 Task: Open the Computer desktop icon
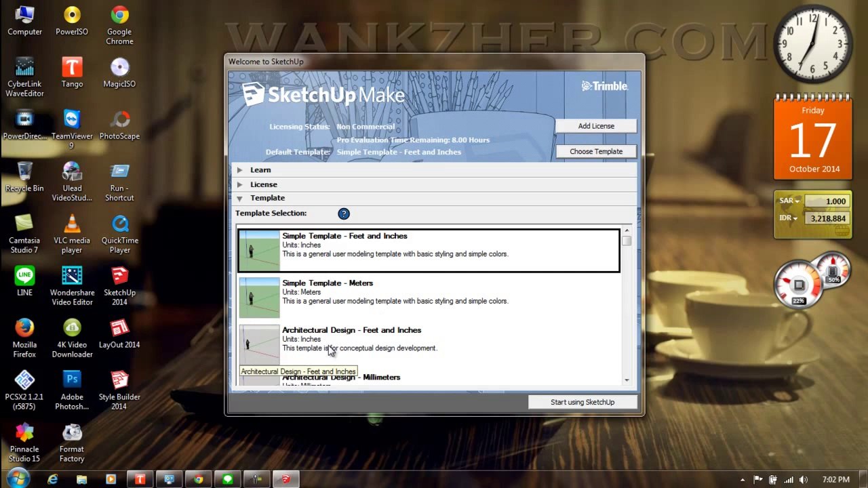click(24, 21)
